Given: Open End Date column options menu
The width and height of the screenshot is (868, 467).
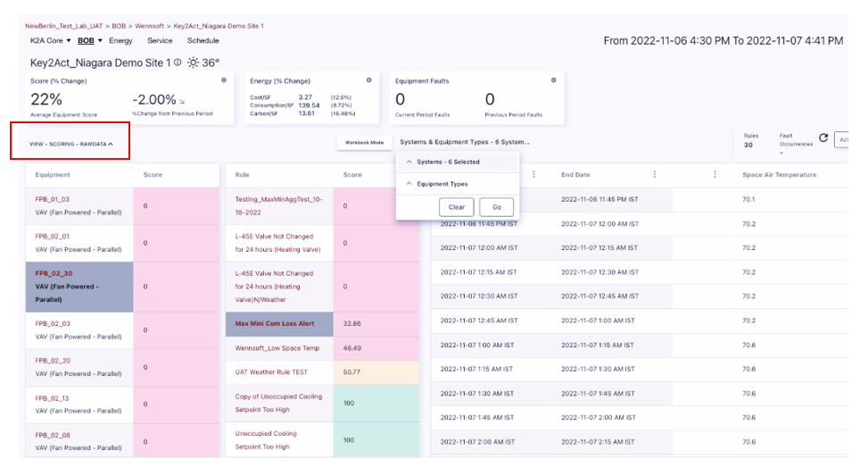Looking at the screenshot, I should point(655,175).
